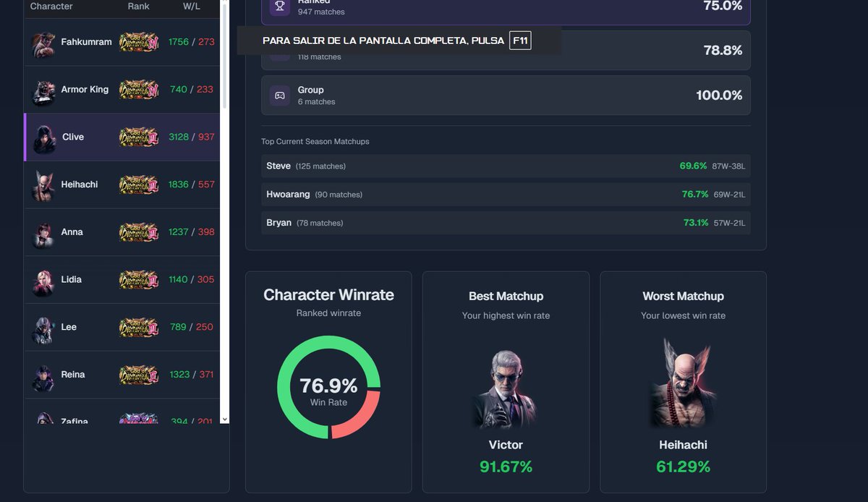The image size is (868, 502).
Task: Click rank badge in Lidia row
Action: click(x=138, y=279)
